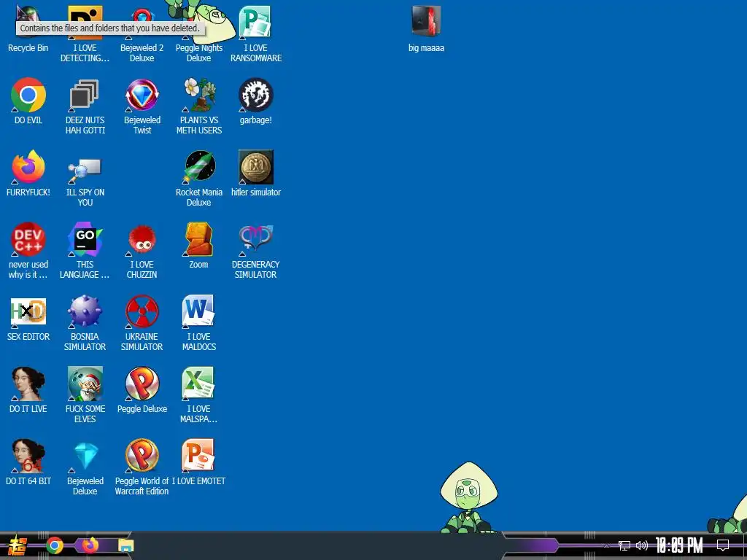Select the Santa elf bowling ball shortcut
The image size is (747, 560).
[x=85, y=395]
